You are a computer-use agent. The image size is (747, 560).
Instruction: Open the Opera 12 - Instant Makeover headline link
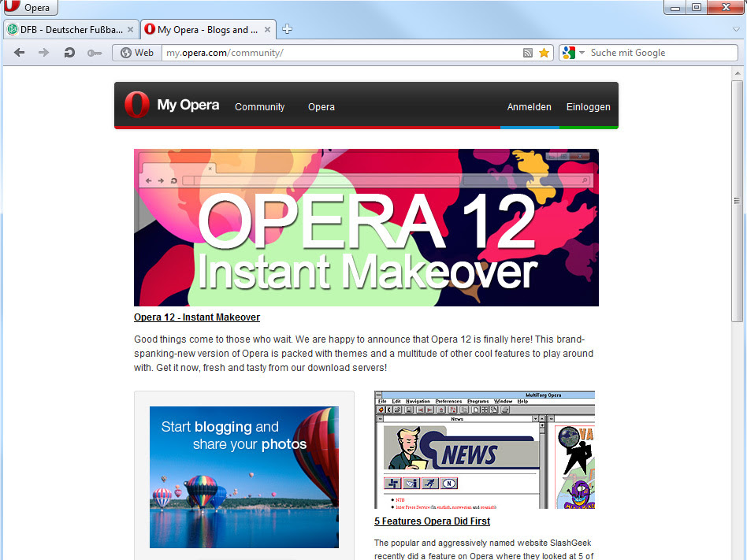pos(197,317)
